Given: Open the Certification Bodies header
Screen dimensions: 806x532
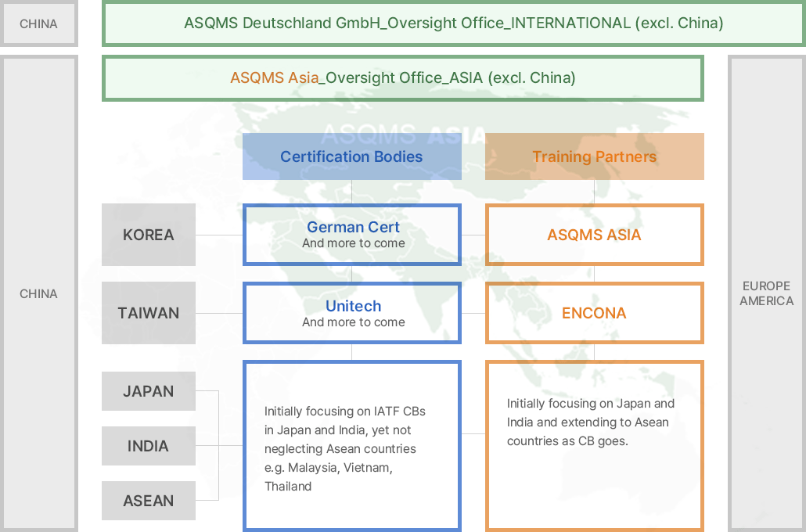Looking at the screenshot, I should click(351, 156).
